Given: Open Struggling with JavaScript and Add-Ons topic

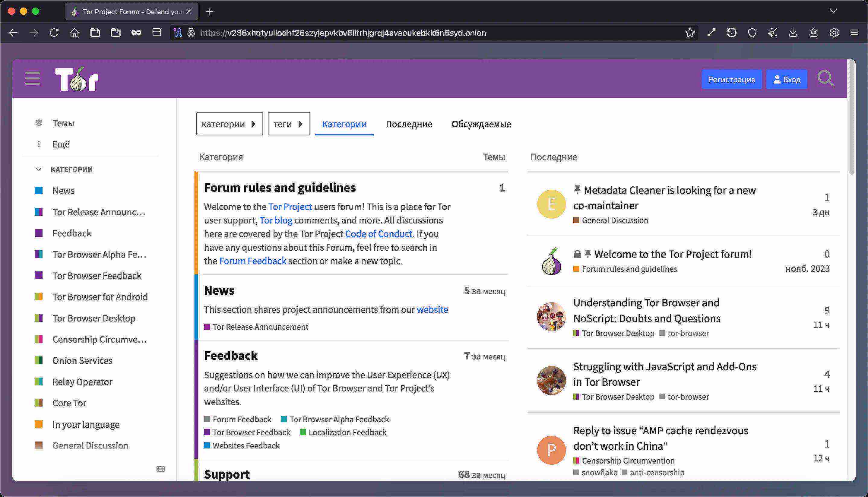Looking at the screenshot, I should (x=665, y=374).
